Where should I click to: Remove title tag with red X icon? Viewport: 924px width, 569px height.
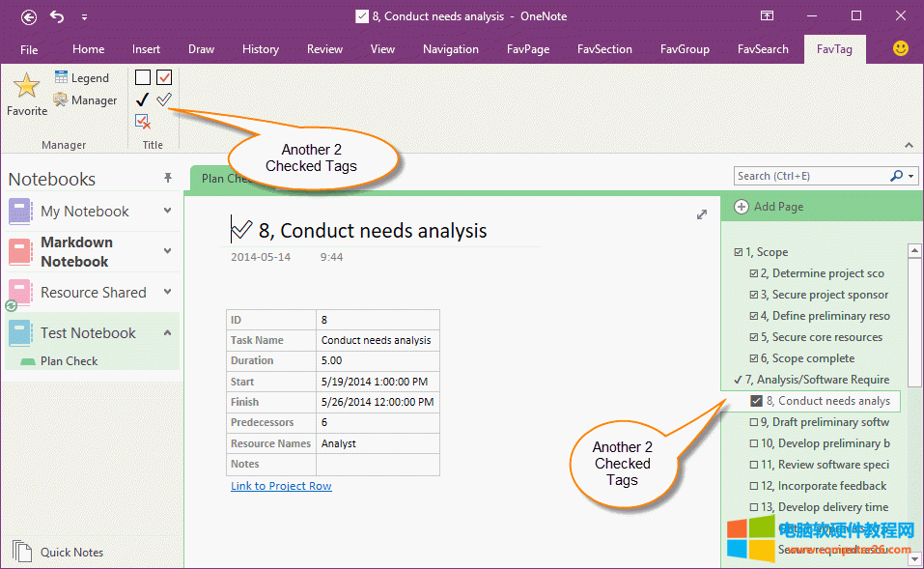coord(143,121)
